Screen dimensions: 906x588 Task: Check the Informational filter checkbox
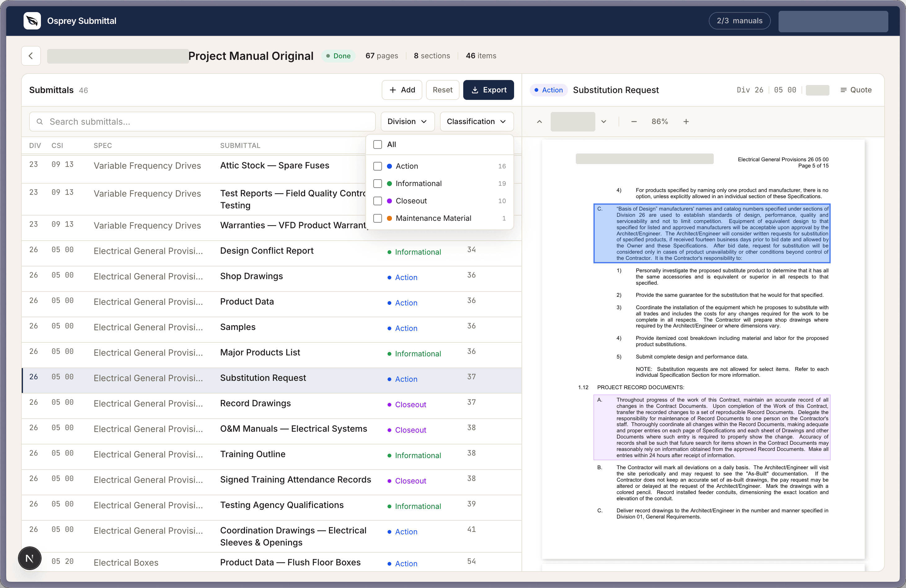click(378, 184)
